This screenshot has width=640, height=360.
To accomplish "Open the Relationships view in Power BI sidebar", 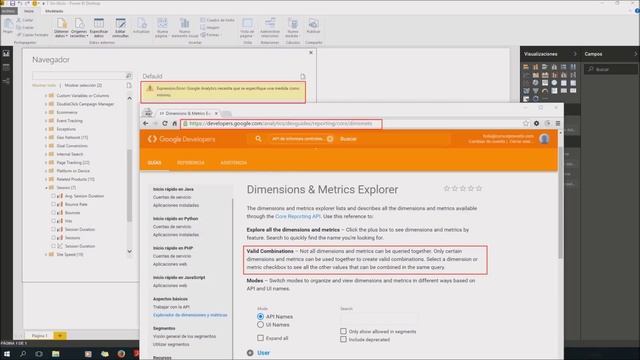I will (6, 81).
